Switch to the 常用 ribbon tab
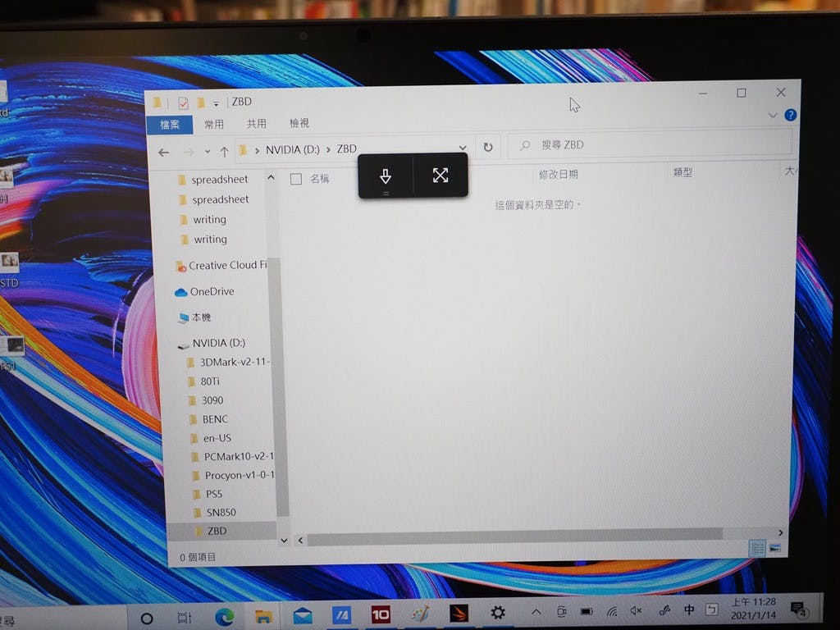Image resolution: width=840 pixels, height=630 pixels. click(214, 125)
